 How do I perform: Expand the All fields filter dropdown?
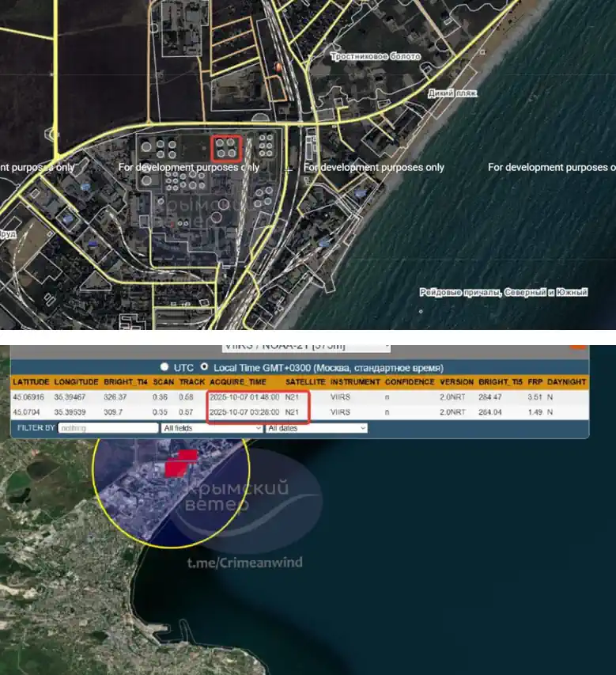point(211,428)
